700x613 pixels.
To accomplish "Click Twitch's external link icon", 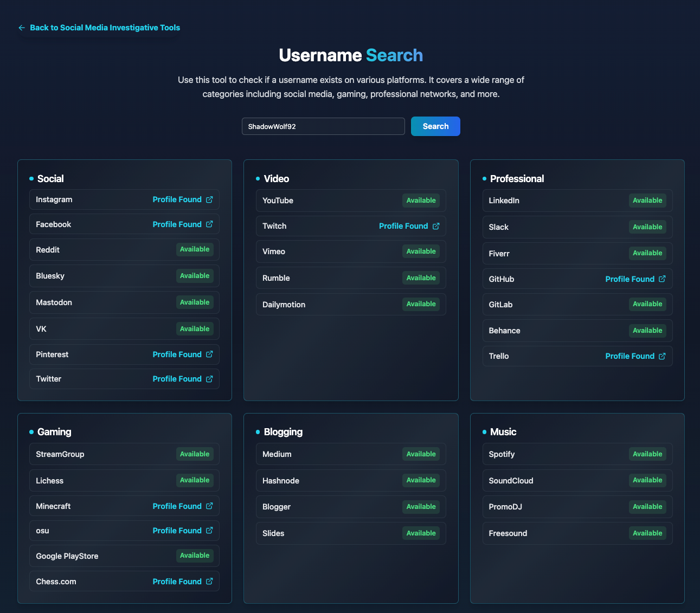I will point(436,226).
